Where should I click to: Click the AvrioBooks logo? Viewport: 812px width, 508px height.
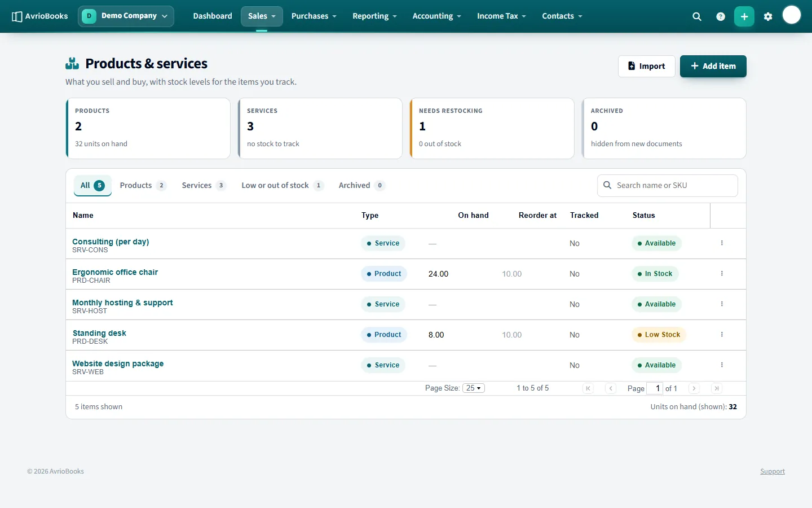point(39,16)
